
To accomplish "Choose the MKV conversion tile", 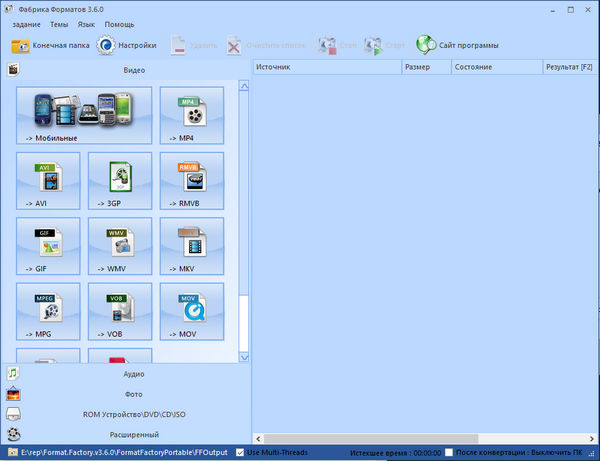I will click(192, 246).
